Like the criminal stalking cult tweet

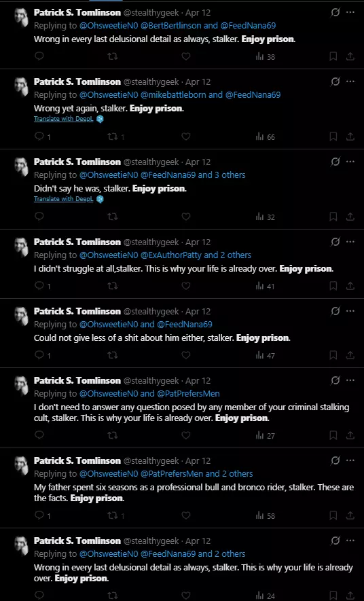[186, 435]
